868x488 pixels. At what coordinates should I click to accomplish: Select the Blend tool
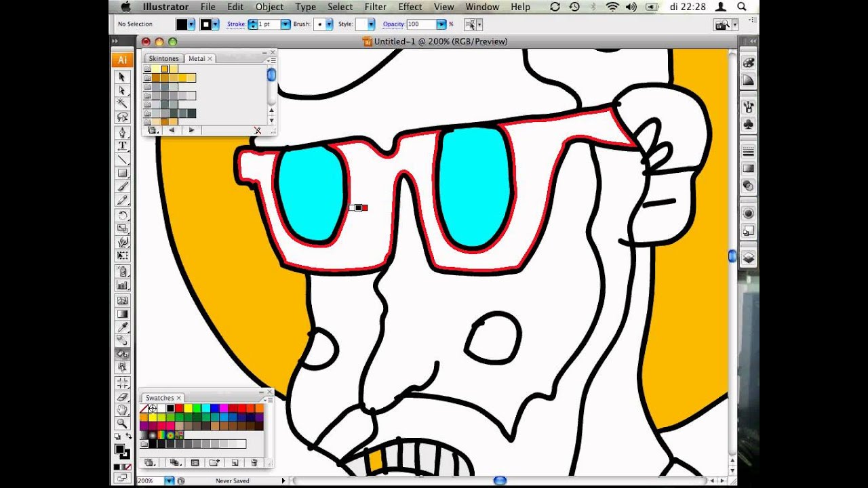[x=123, y=341]
